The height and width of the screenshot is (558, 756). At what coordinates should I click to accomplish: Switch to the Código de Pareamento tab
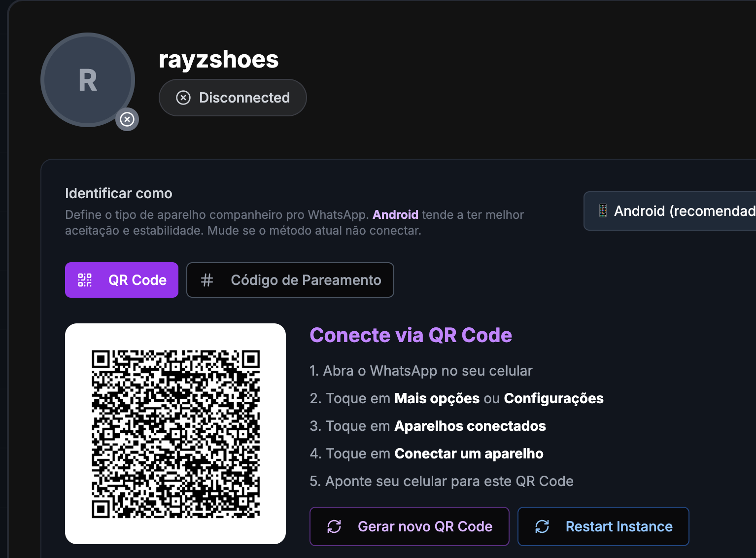pyautogui.click(x=290, y=280)
